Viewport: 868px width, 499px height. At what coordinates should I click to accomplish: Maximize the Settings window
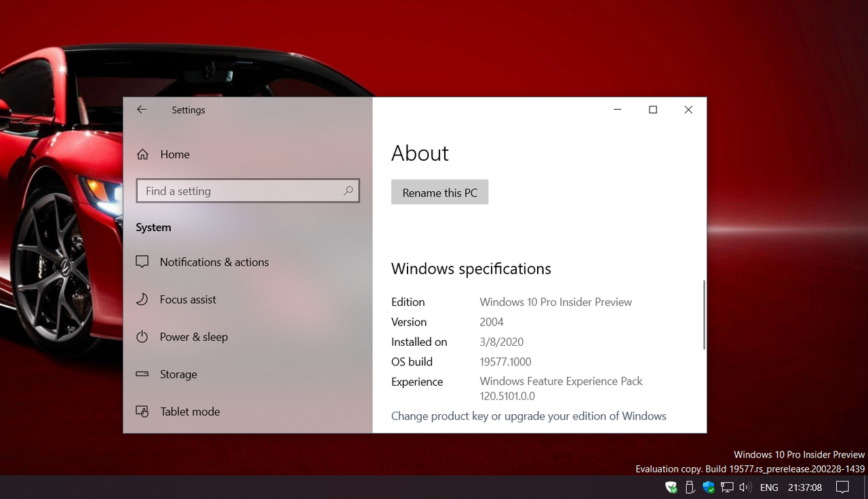pyautogui.click(x=653, y=110)
